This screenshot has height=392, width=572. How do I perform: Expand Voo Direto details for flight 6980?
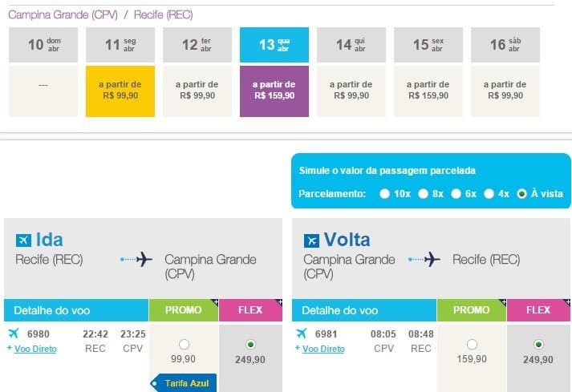[x=35, y=349]
